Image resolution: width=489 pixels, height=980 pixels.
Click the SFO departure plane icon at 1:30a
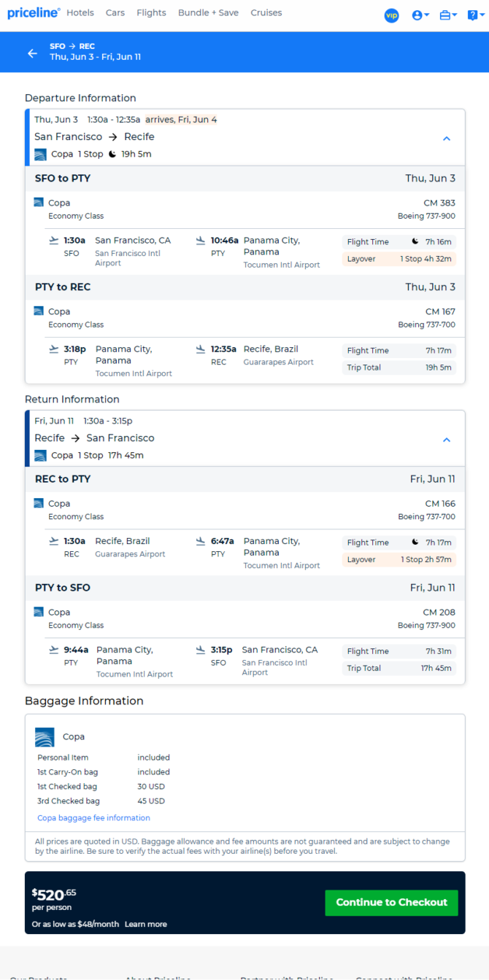tap(53, 240)
